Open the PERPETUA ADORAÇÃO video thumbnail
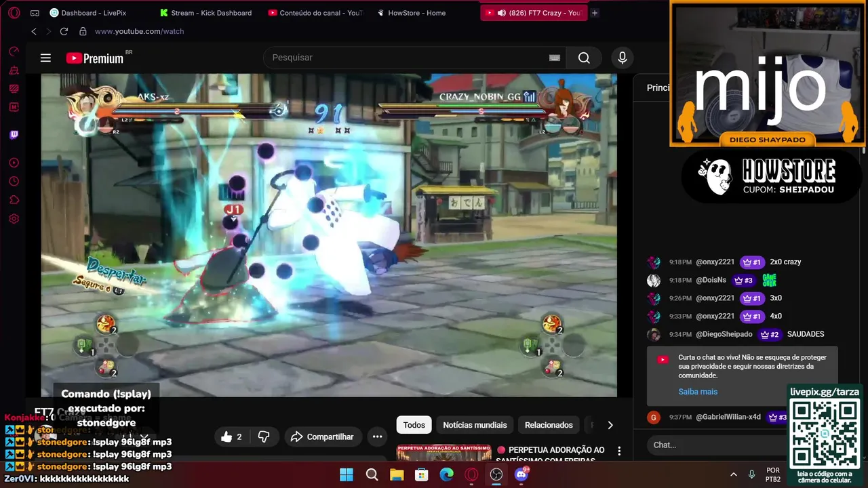 [443, 453]
